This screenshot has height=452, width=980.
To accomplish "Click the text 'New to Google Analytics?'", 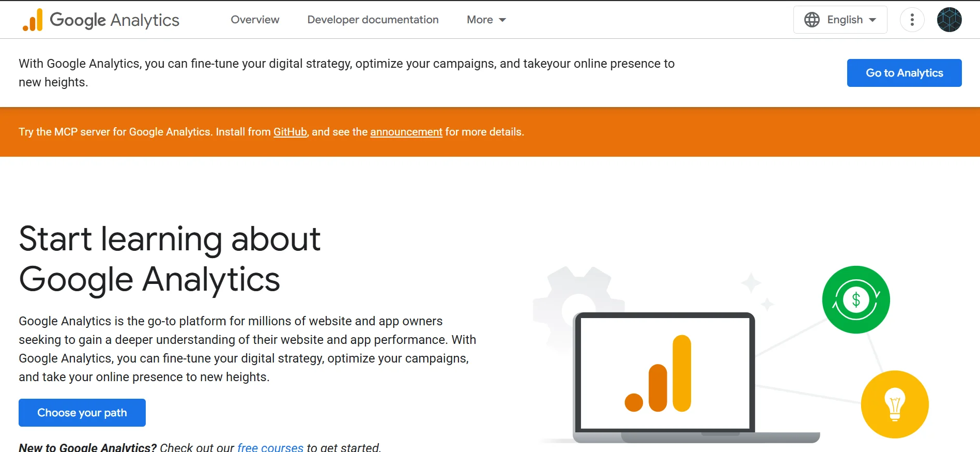I will (x=87, y=447).
